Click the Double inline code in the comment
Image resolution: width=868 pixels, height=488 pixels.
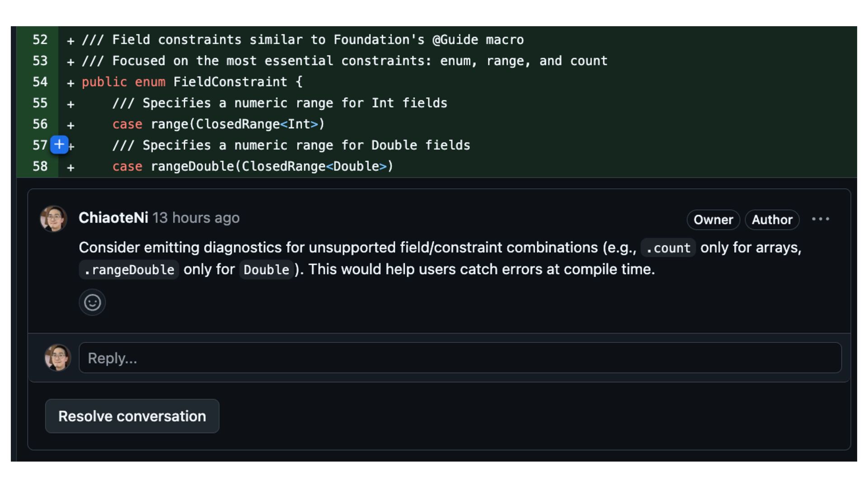tap(266, 270)
